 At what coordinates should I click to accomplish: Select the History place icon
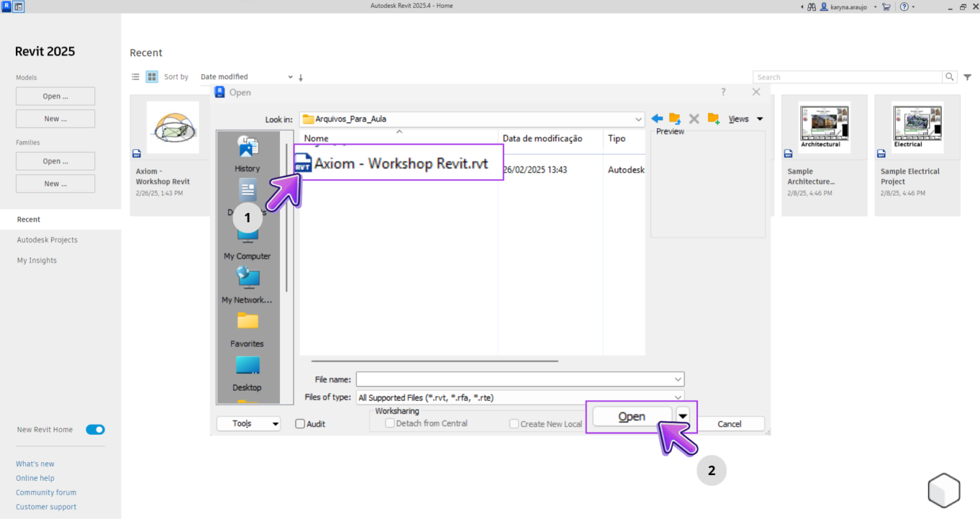point(248,154)
